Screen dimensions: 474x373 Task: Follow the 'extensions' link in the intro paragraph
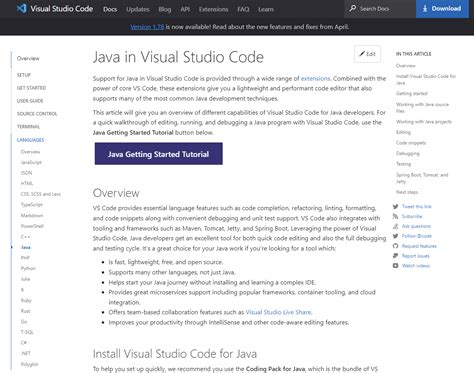point(315,78)
